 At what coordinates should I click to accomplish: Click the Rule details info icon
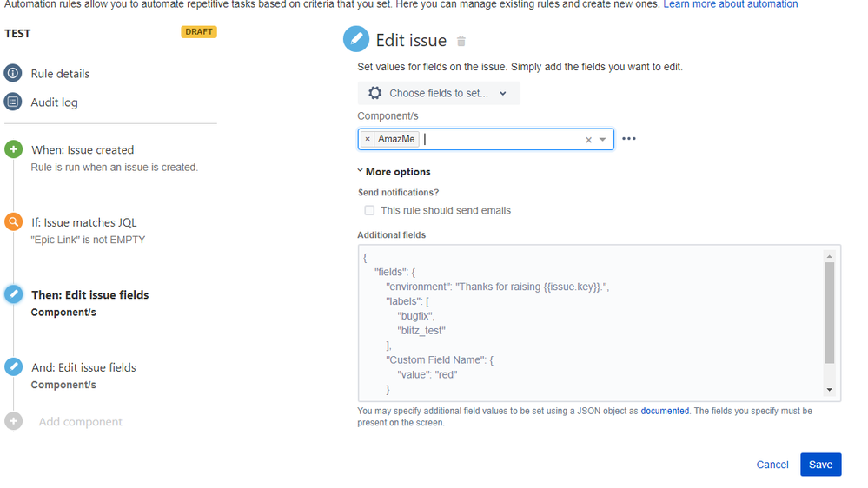click(x=13, y=74)
